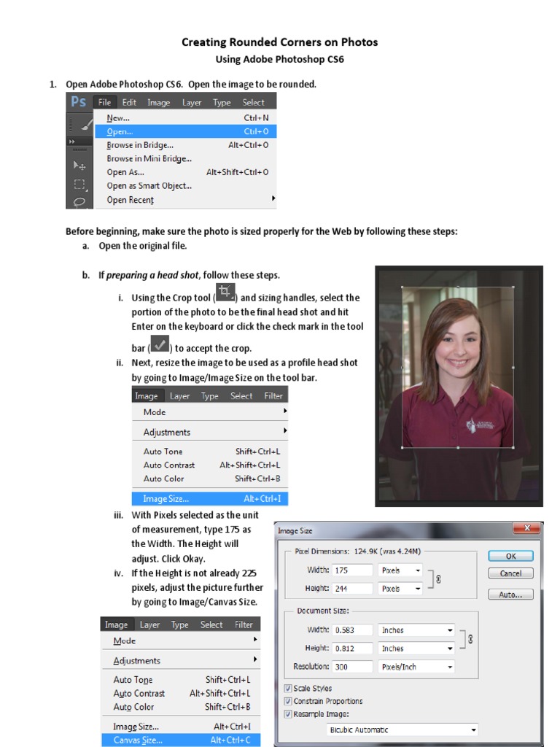Image resolution: width=560 pixels, height=747 pixels.
Task: Choose Open As... menu entry
Action: tap(186, 172)
